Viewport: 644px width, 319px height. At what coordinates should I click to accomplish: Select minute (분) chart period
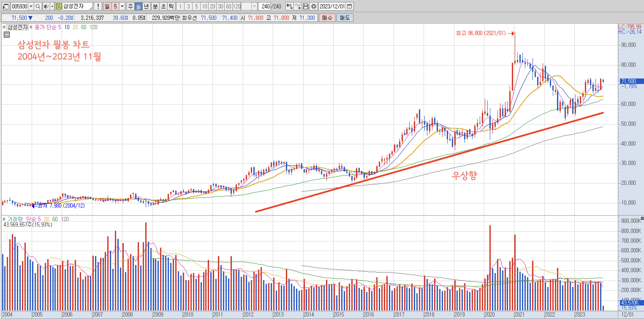[x=155, y=7]
